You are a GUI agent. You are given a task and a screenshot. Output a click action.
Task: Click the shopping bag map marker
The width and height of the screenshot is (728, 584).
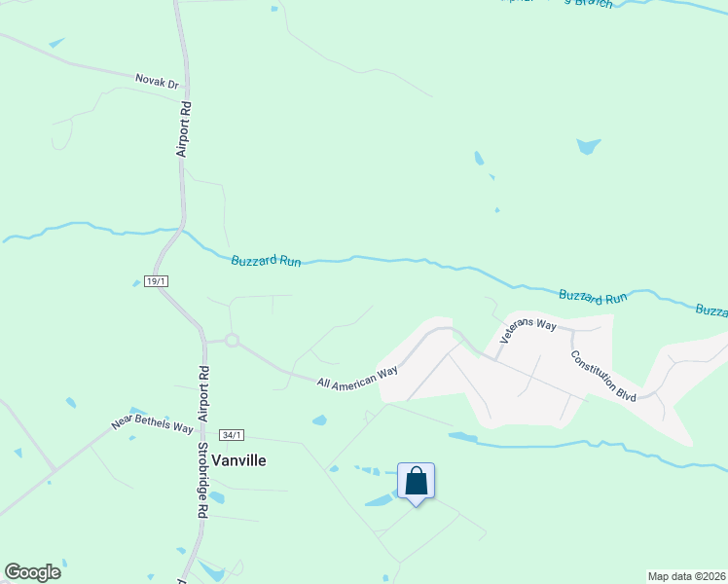pos(416,484)
